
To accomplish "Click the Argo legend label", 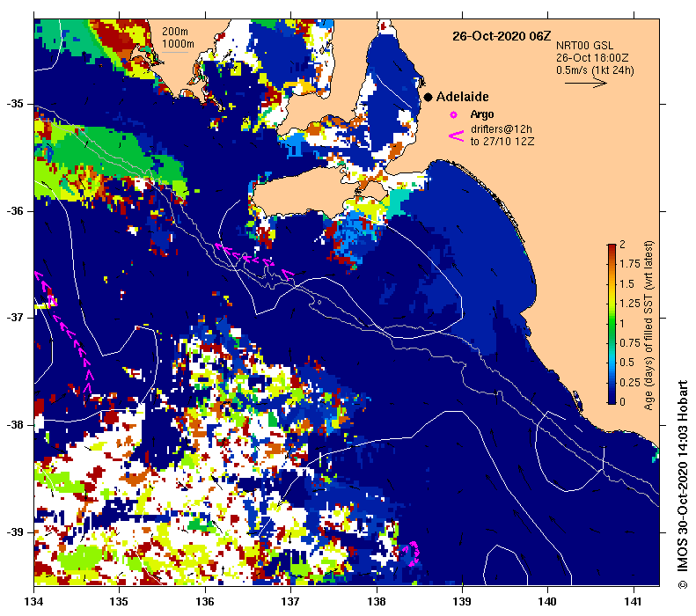I will click(x=482, y=114).
